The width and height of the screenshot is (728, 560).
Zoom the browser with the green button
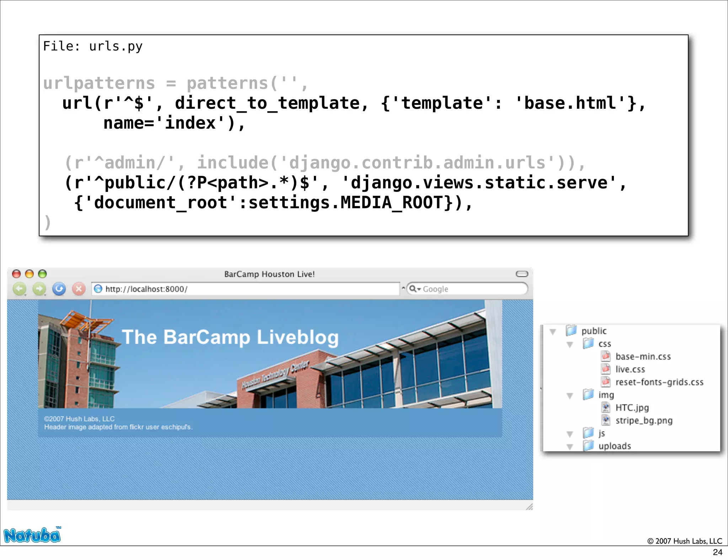tap(42, 274)
